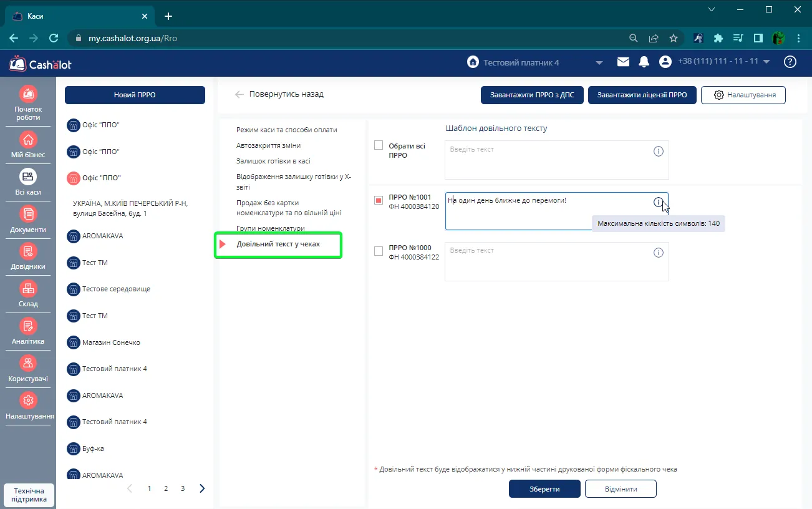Check the Обрати всі ПРРО checkbox
This screenshot has height=509, width=812.
[379, 145]
